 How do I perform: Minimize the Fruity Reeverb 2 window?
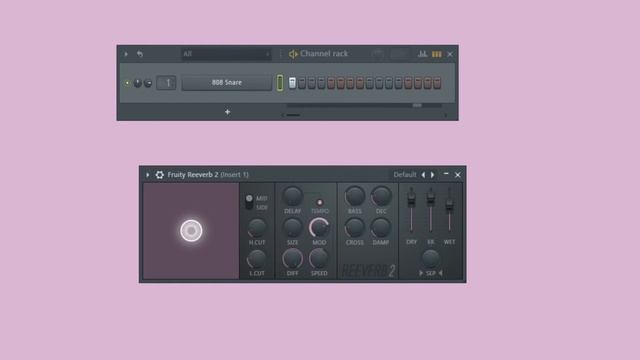(446, 174)
